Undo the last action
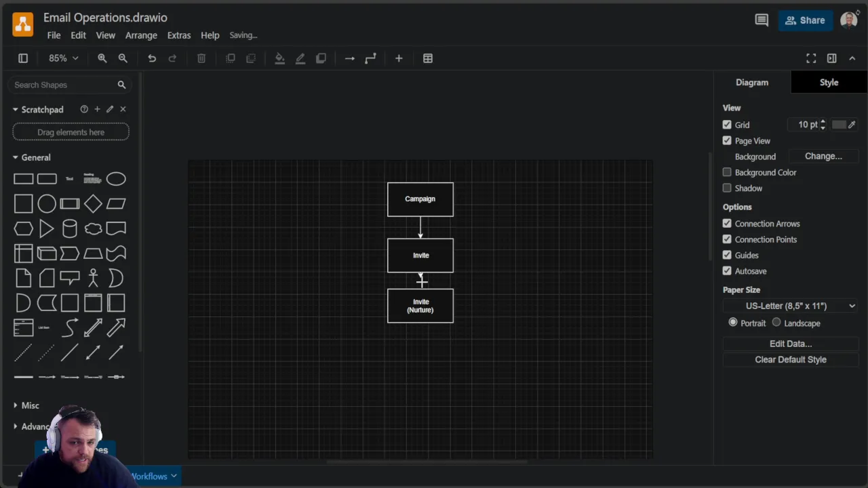Screen dimensions: 868x488 (152, 58)
